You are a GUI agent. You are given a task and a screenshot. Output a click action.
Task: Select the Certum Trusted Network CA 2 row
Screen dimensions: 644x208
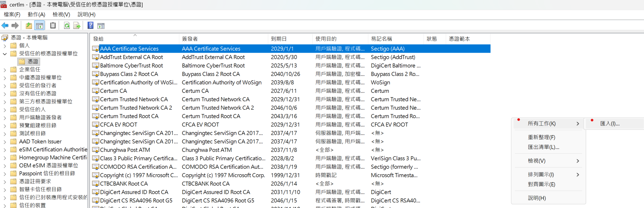[x=291, y=108]
